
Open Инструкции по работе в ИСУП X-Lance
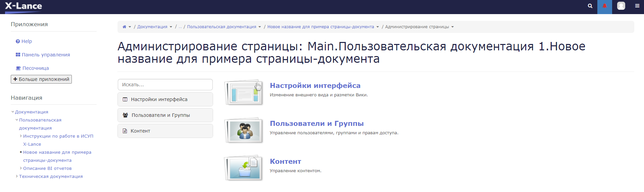[x=58, y=140]
